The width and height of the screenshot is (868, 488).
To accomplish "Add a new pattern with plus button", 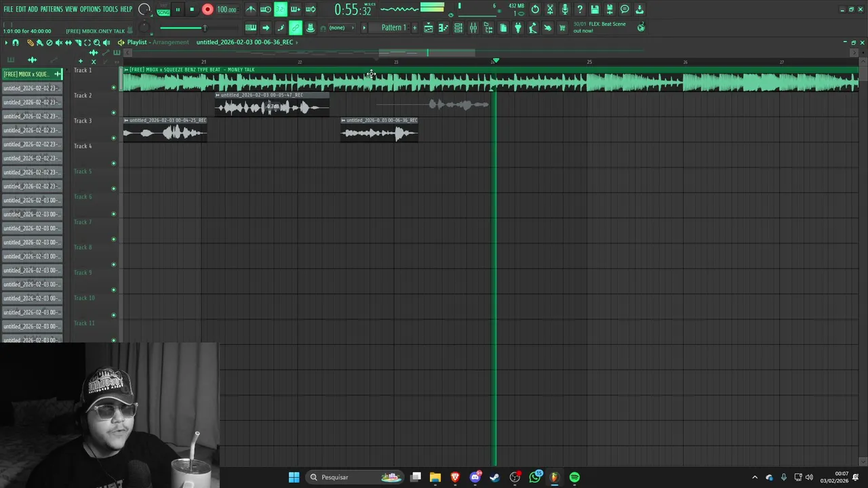I will [x=415, y=28].
